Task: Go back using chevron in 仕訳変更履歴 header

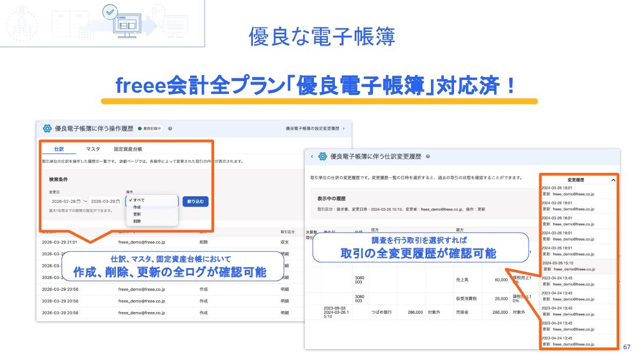Action: 312,157
